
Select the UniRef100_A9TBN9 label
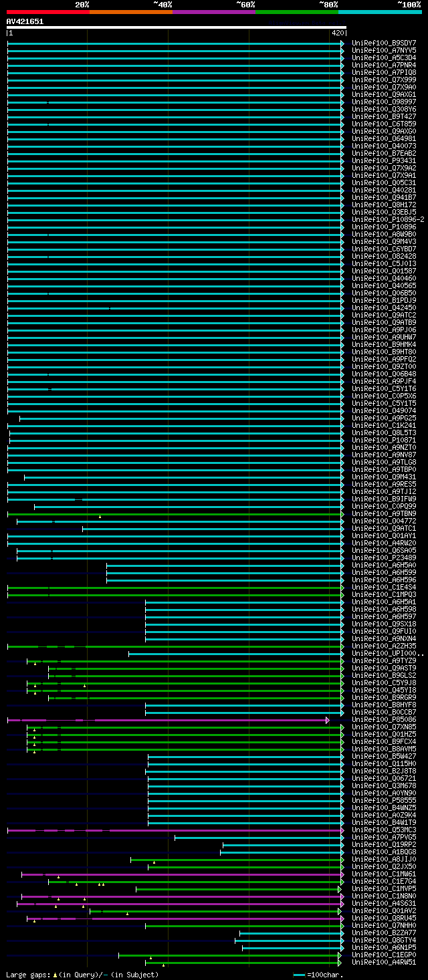(x=384, y=513)
